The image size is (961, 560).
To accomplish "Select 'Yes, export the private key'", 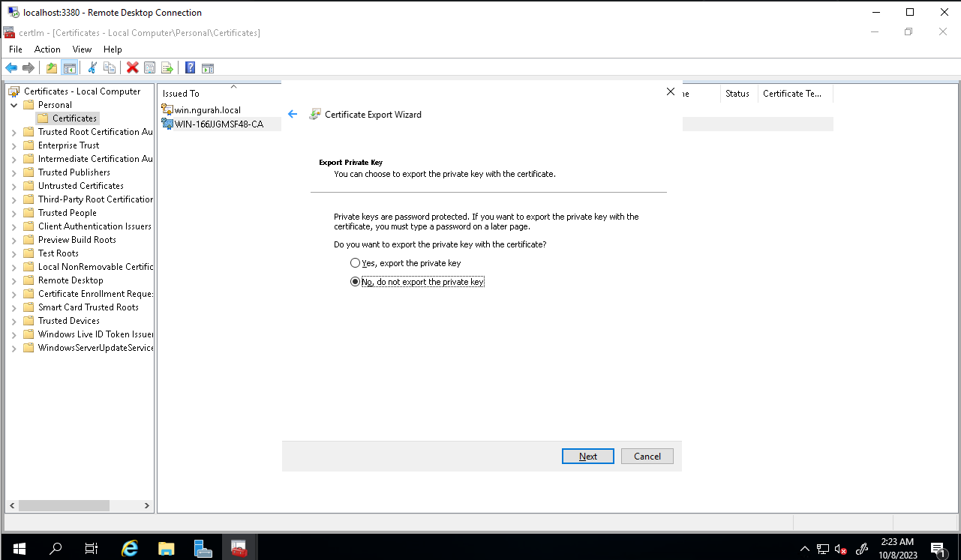I will tap(356, 263).
